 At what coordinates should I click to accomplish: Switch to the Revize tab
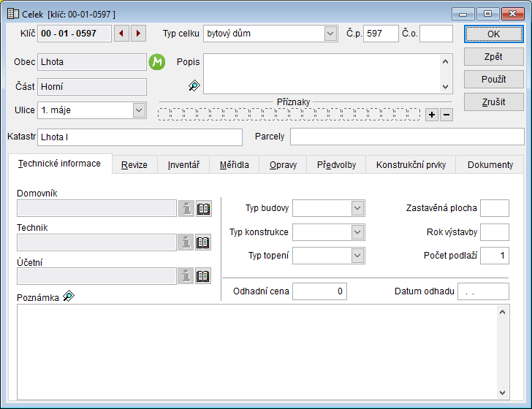coord(134,165)
